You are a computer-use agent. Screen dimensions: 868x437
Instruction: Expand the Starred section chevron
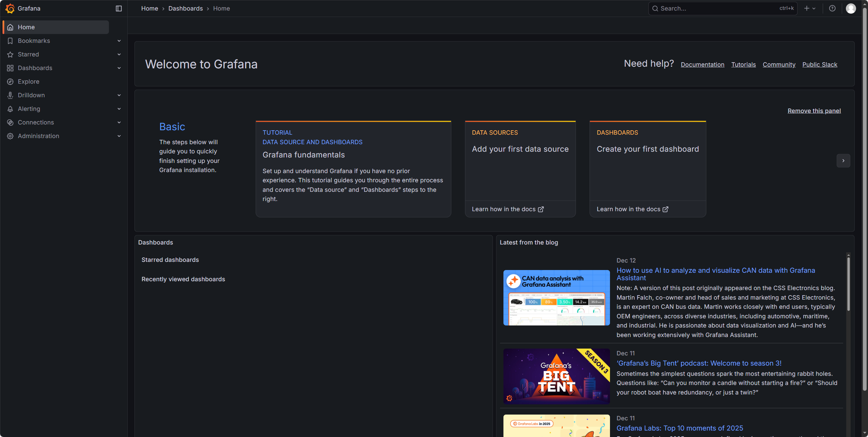pos(119,54)
